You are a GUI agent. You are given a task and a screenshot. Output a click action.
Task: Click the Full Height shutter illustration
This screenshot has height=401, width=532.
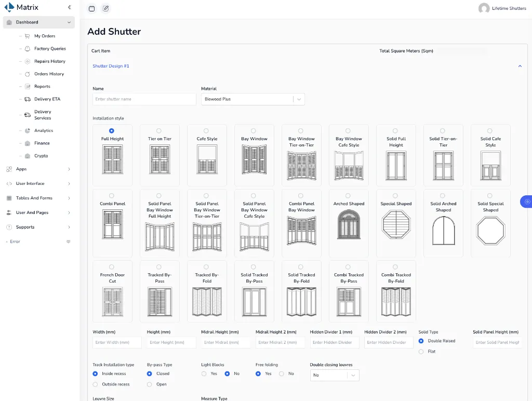click(x=112, y=159)
